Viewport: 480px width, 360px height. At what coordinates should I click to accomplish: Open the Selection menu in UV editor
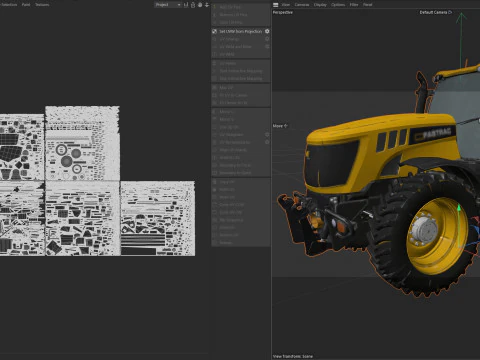click(x=8, y=5)
